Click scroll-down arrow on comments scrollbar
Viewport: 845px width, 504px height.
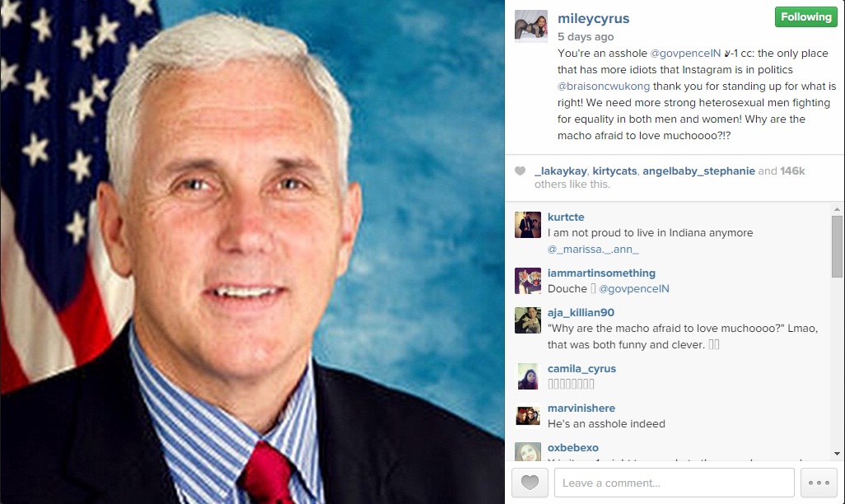[x=837, y=454]
